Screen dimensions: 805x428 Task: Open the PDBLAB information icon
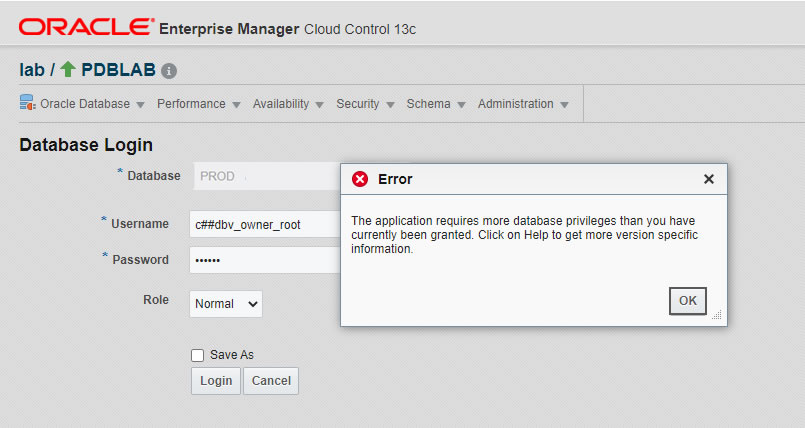tap(169, 71)
